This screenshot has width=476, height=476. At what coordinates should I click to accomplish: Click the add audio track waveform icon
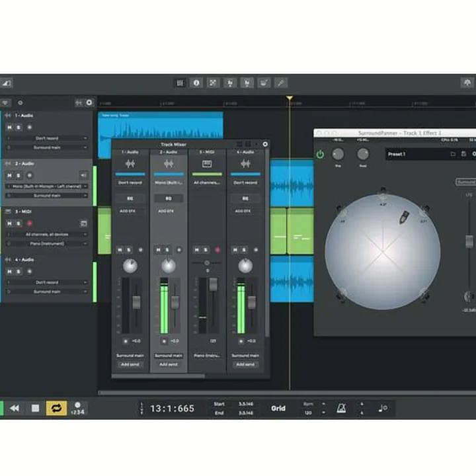coord(79,102)
